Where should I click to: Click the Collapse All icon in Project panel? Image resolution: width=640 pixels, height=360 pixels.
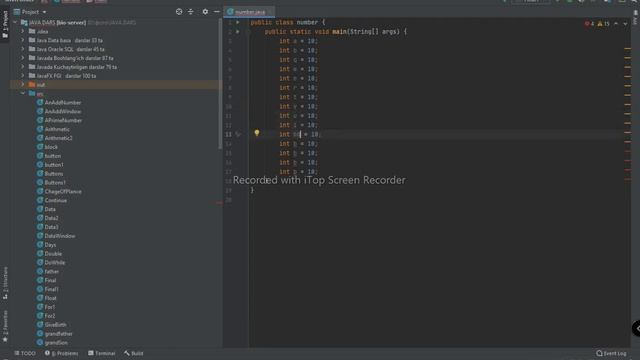click(x=191, y=12)
